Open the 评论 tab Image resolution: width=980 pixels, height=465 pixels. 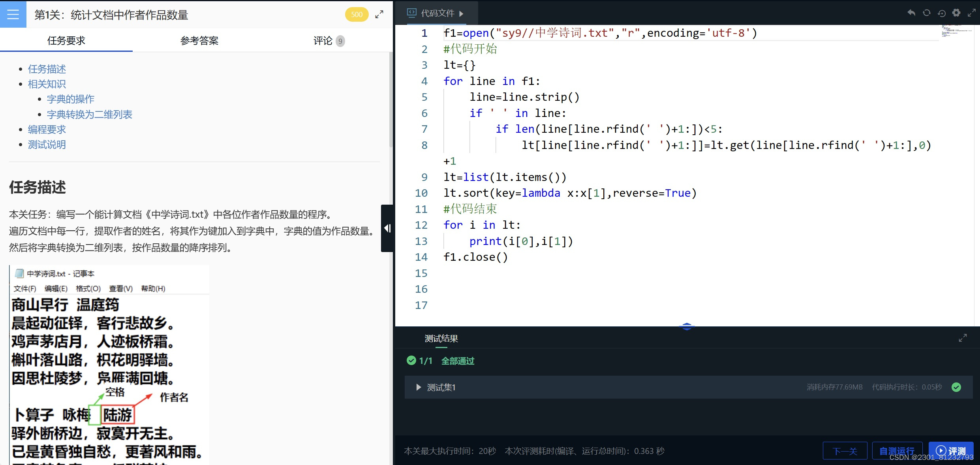[329, 40]
